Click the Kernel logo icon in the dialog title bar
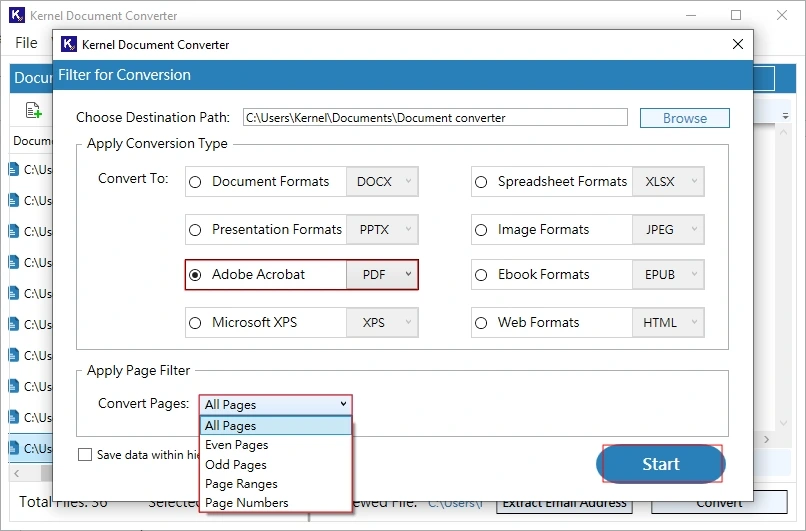 (69, 45)
